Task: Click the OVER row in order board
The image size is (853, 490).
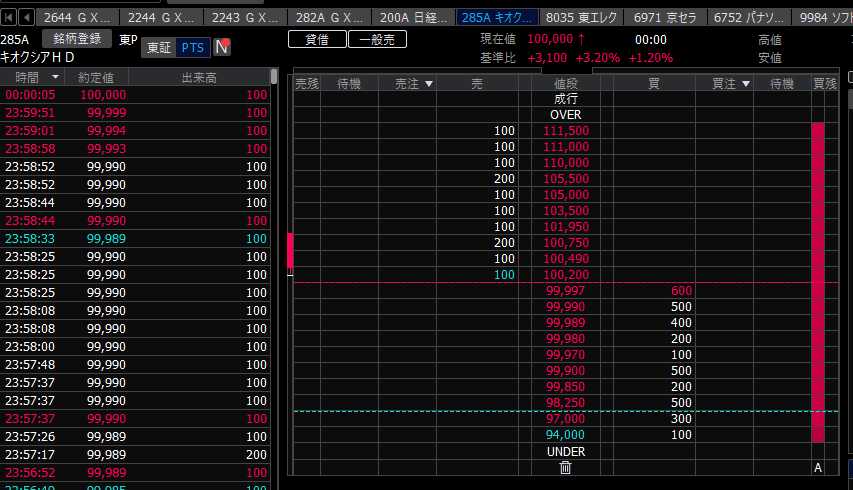Action: (565, 115)
